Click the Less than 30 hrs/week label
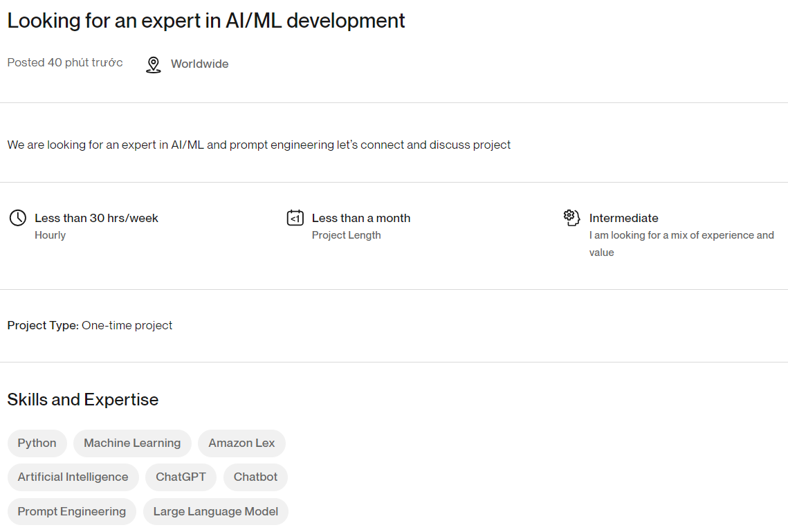 click(x=96, y=218)
